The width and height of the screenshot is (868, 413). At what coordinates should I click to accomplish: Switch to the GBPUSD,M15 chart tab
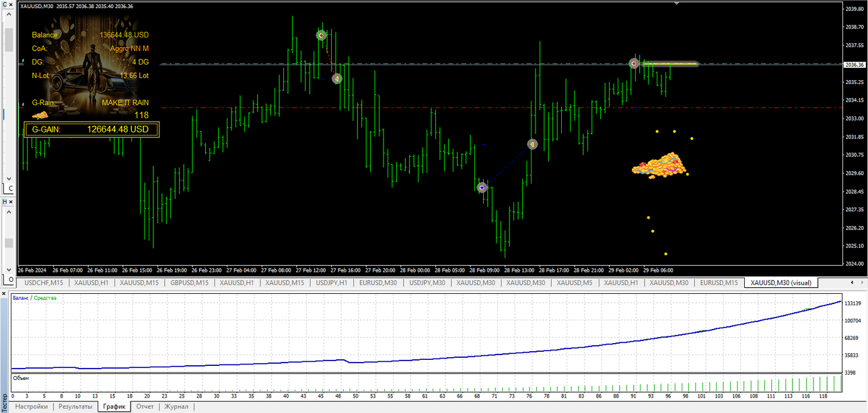(x=190, y=283)
